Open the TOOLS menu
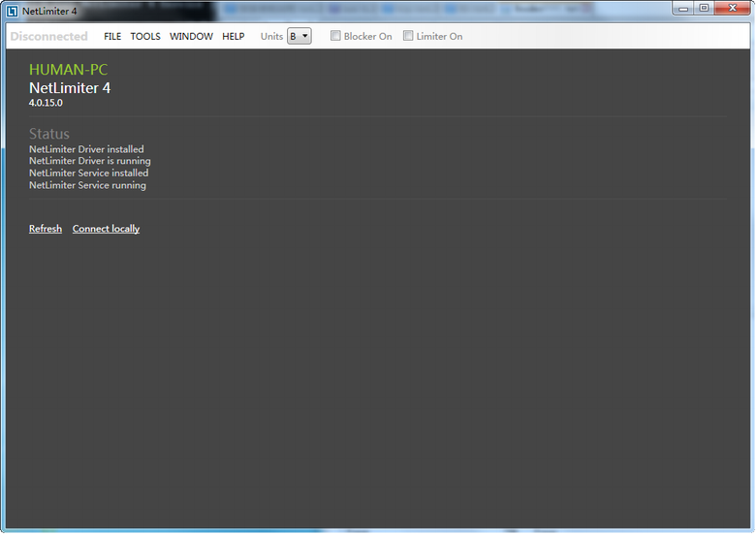The width and height of the screenshot is (756, 534). point(145,36)
